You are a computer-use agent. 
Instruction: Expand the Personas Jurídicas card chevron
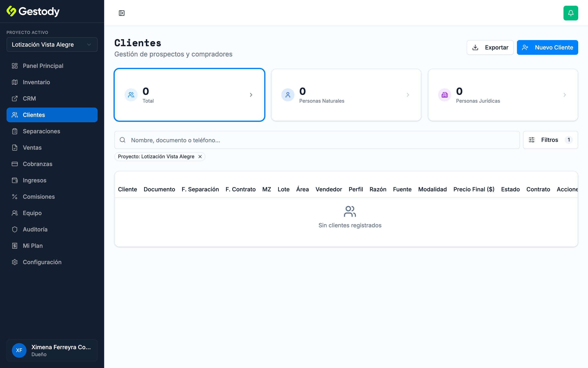565,95
